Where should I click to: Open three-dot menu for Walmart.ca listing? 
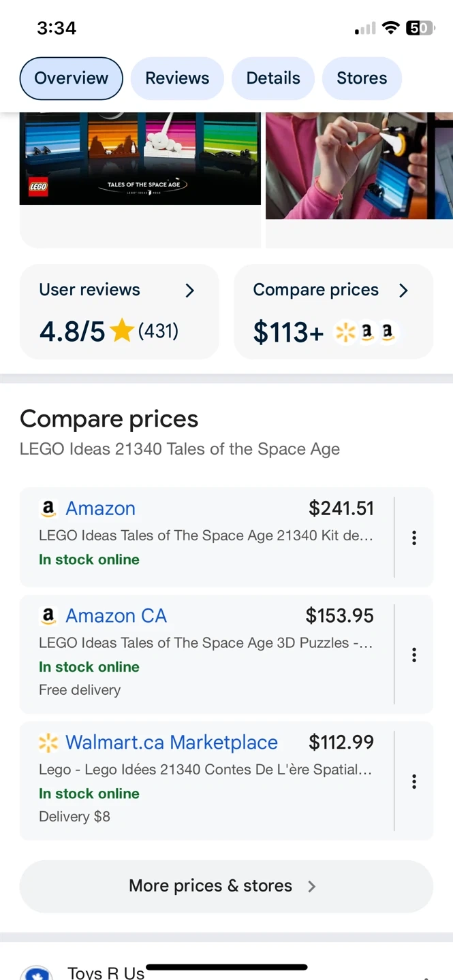[x=413, y=781]
